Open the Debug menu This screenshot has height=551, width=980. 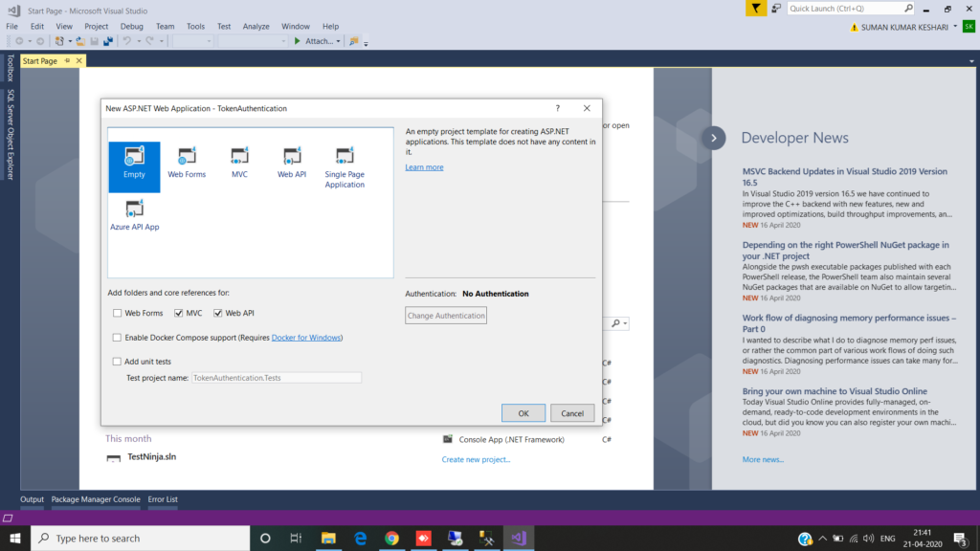point(131,26)
